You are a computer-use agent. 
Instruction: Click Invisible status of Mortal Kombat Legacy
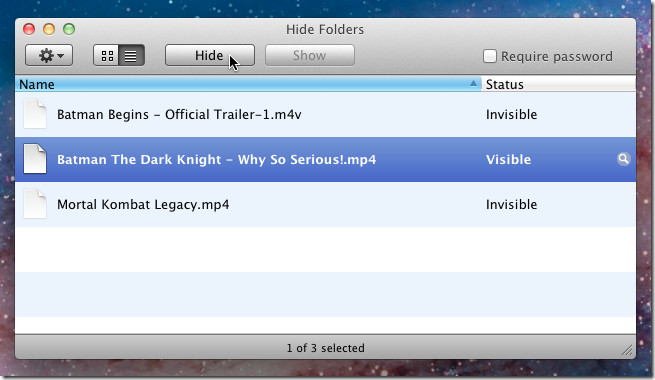[x=511, y=205]
